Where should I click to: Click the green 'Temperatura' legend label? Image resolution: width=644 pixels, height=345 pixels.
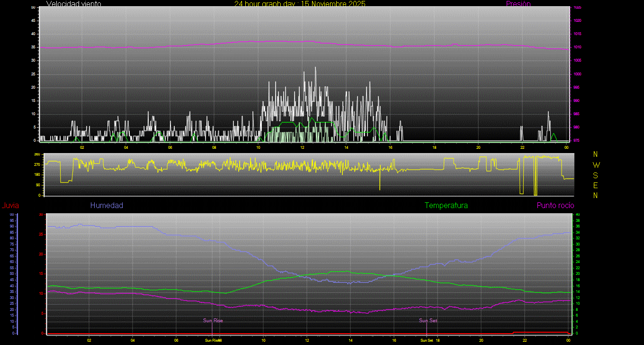click(446, 206)
